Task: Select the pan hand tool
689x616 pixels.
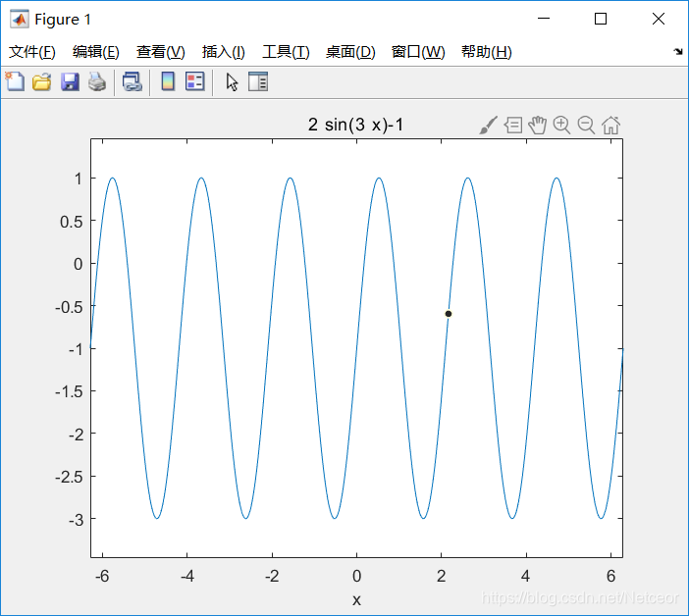Action: click(538, 126)
